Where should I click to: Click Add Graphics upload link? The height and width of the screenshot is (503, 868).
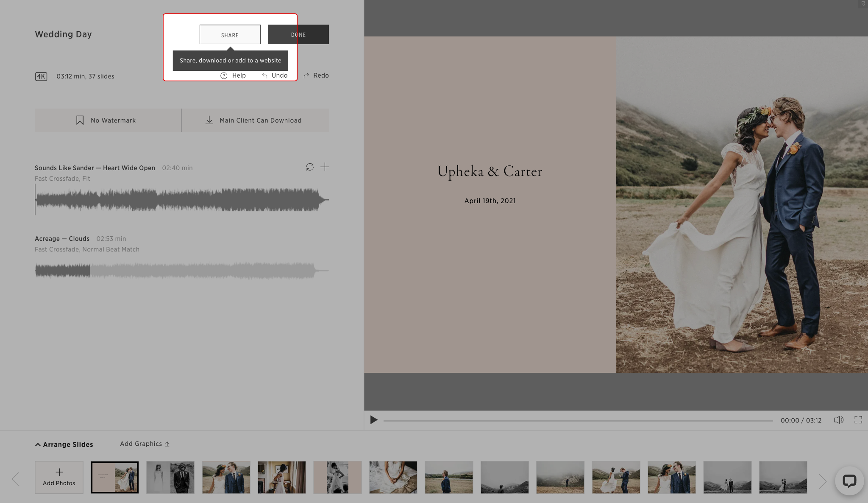[x=145, y=444]
